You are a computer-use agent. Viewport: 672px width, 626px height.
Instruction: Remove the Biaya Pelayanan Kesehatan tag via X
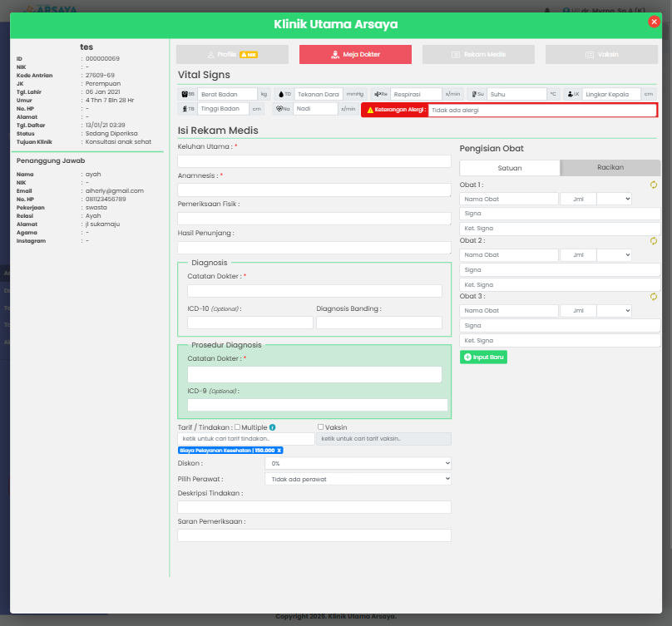[279, 450]
